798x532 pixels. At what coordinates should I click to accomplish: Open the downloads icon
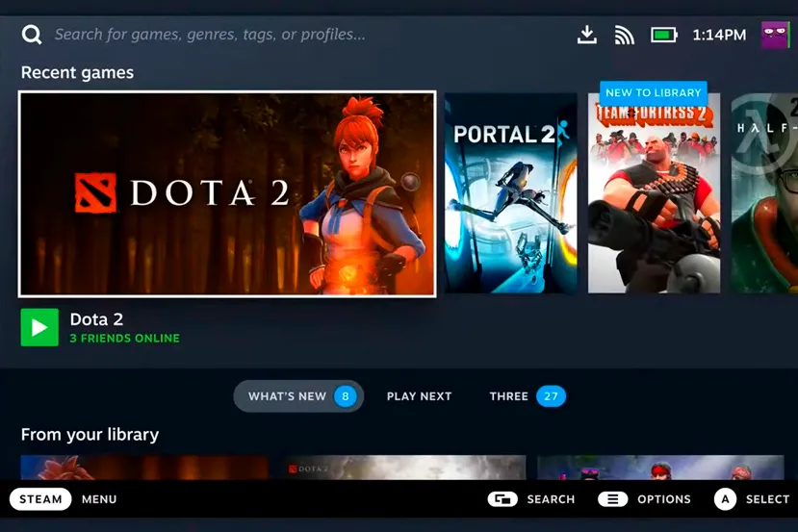[587, 35]
